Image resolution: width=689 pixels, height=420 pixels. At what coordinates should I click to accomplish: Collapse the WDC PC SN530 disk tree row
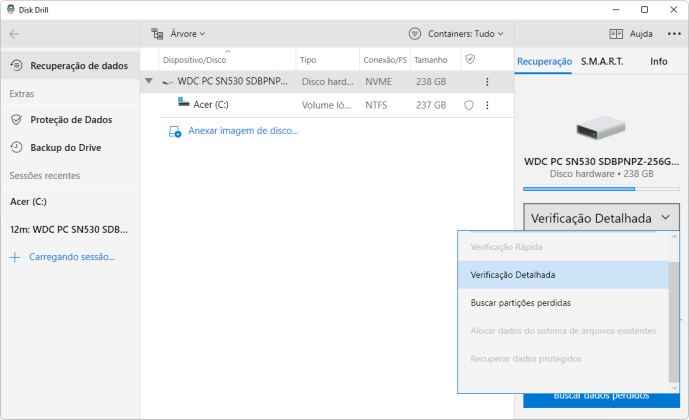pyautogui.click(x=149, y=81)
